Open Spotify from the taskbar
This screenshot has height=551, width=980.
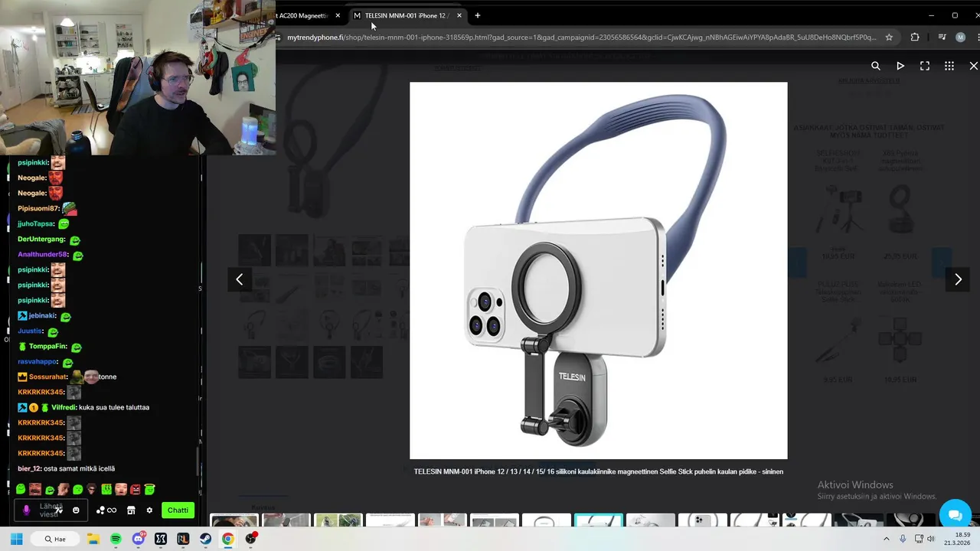tap(116, 539)
